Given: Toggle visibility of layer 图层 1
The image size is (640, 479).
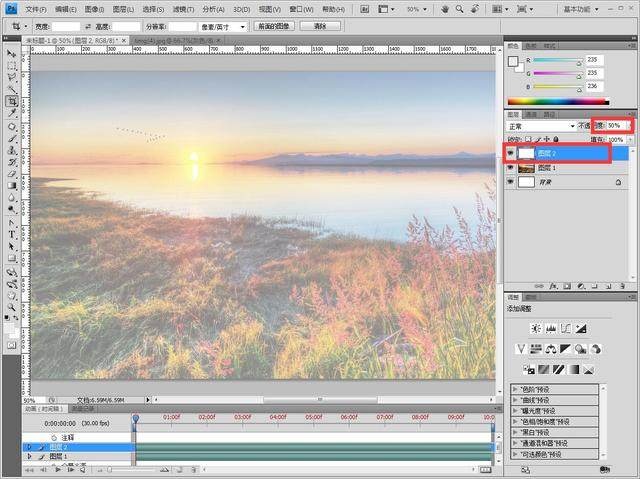Looking at the screenshot, I should click(x=511, y=169).
